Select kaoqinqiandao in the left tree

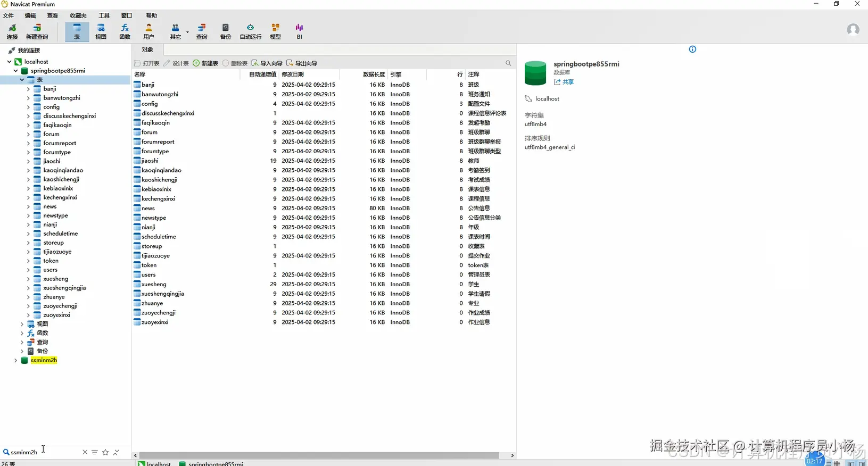63,170
